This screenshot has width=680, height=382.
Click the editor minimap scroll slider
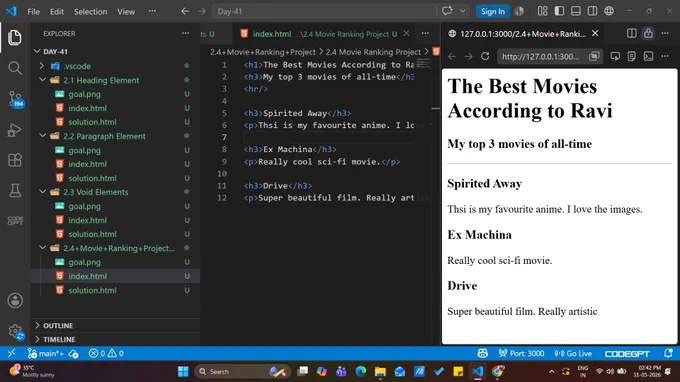coord(424,64)
